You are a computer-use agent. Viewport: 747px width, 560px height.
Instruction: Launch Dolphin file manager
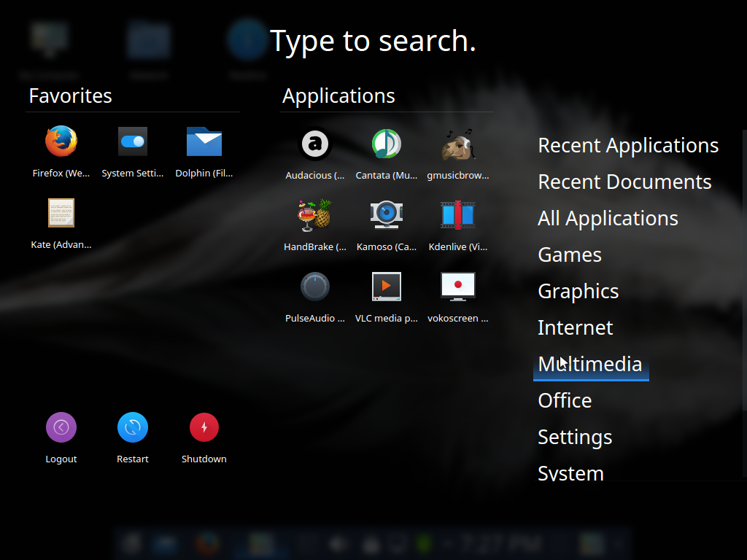coord(204,142)
